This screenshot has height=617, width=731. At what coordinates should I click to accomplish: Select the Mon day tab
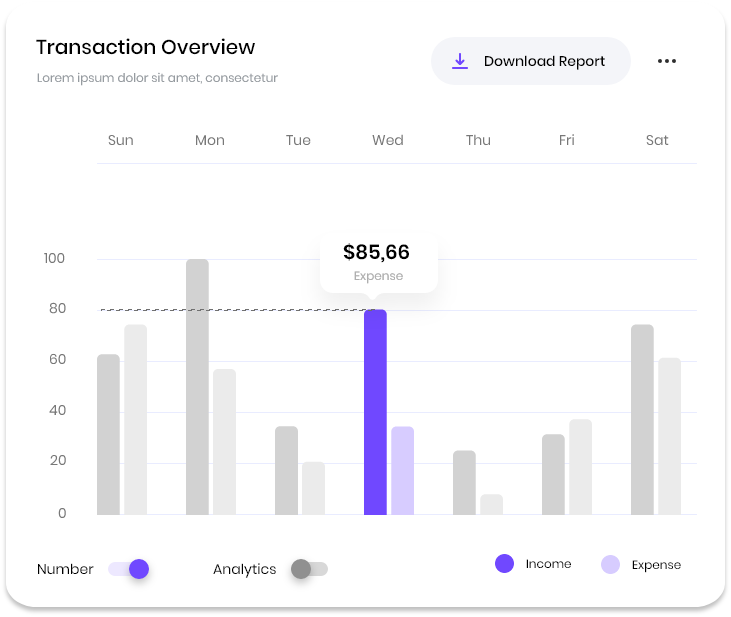pos(210,140)
